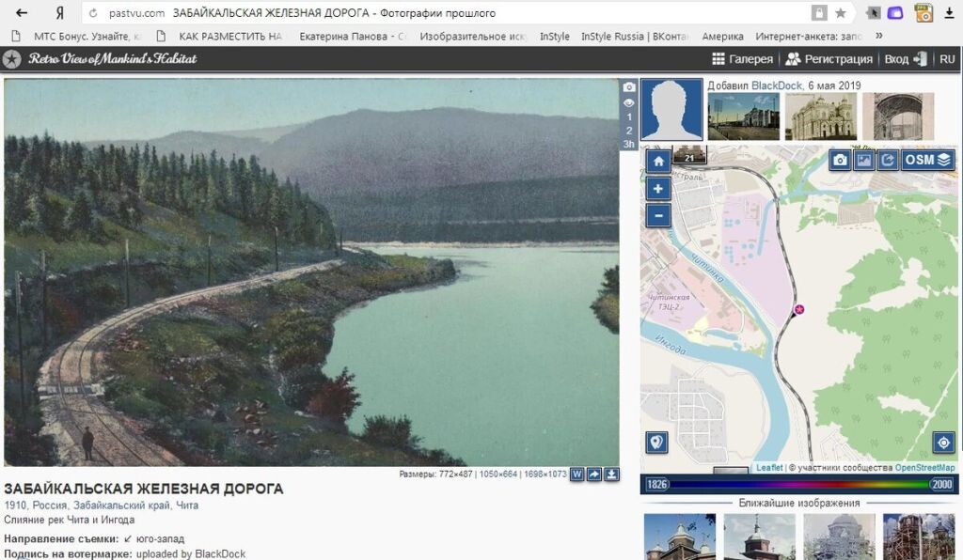Zoom in the map with plus button
Viewport: 963px width, 560px height.
point(657,189)
